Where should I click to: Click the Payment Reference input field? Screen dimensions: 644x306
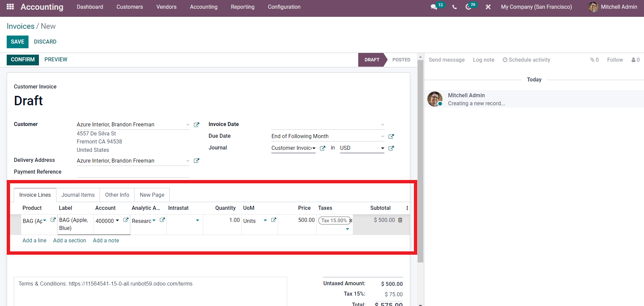click(133, 172)
